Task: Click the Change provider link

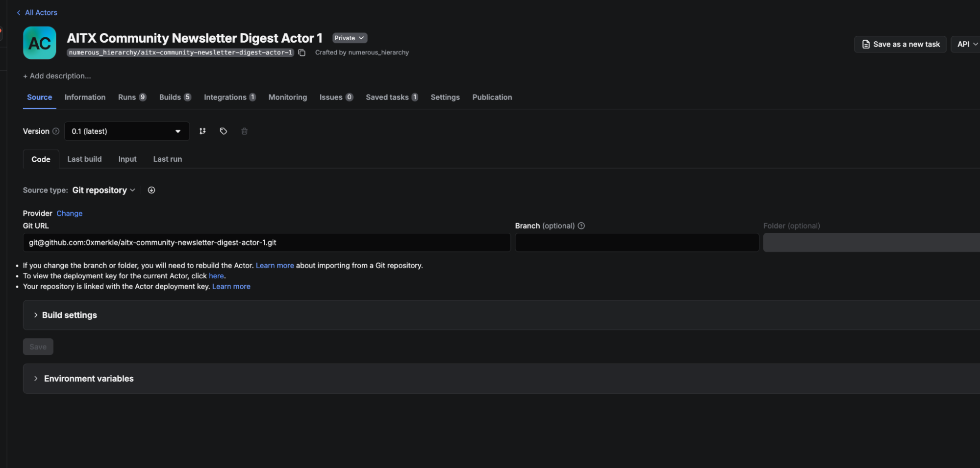Action: [x=70, y=214]
